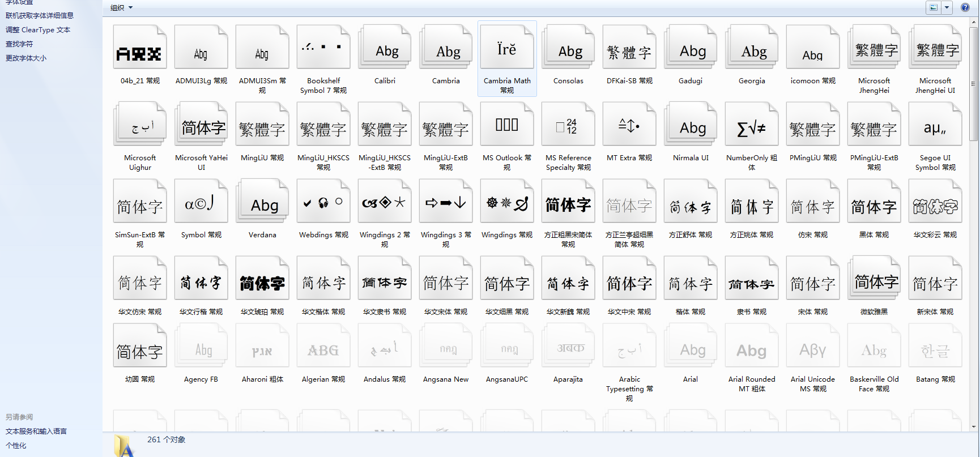Select the Arabic Typesetting label
The width and height of the screenshot is (980, 457).
tap(629, 389)
